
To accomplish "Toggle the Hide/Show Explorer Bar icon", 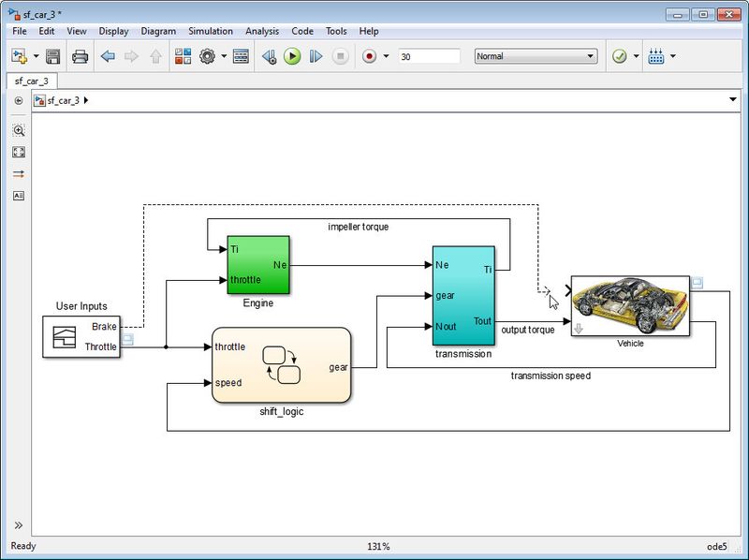I will (19, 100).
